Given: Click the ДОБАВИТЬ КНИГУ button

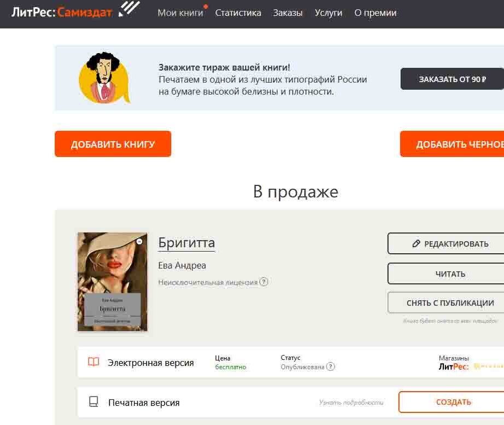Looking at the screenshot, I should click(x=113, y=144).
